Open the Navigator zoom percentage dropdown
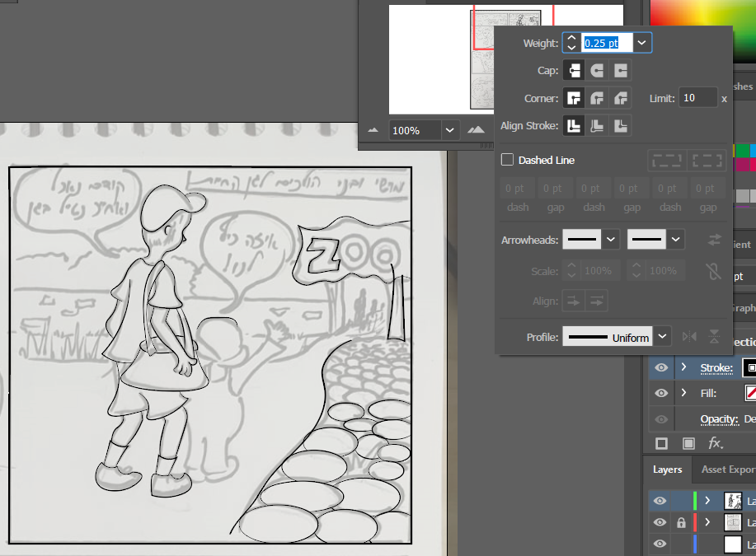Viewport: 756px width, 556px height. coord(450,130)
